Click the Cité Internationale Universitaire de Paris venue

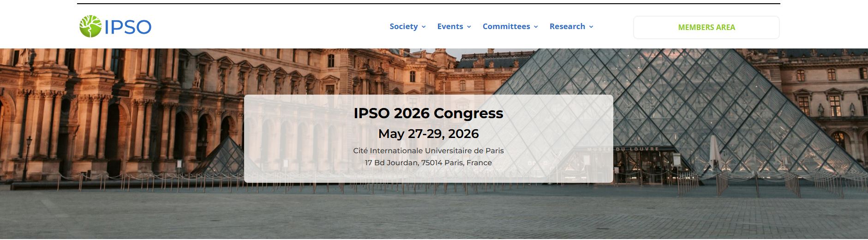[428, 151]
